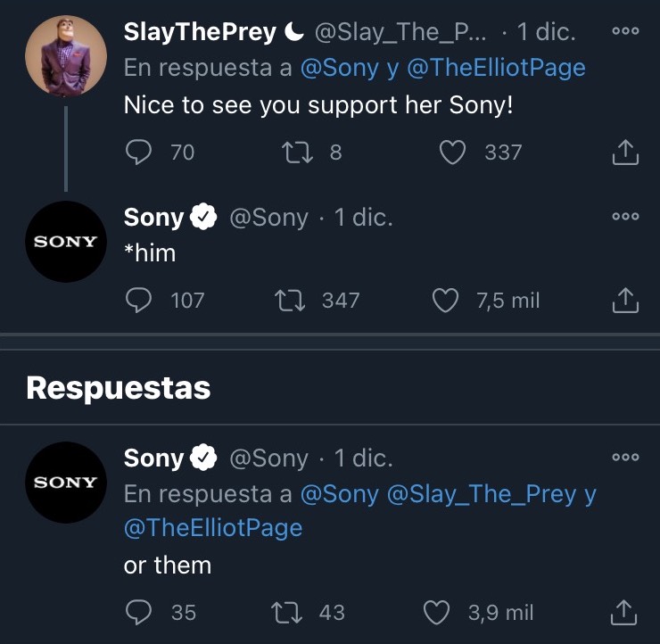Share SlayThePrey's tweet
The height and width of the screenshot is (644, 660).
coord(626,153)
